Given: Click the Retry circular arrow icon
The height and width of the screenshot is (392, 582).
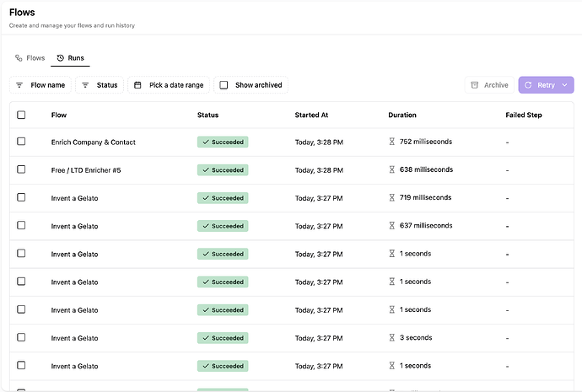Looking at the screenshot, I should pyautogui.click(x=528, y=85).
